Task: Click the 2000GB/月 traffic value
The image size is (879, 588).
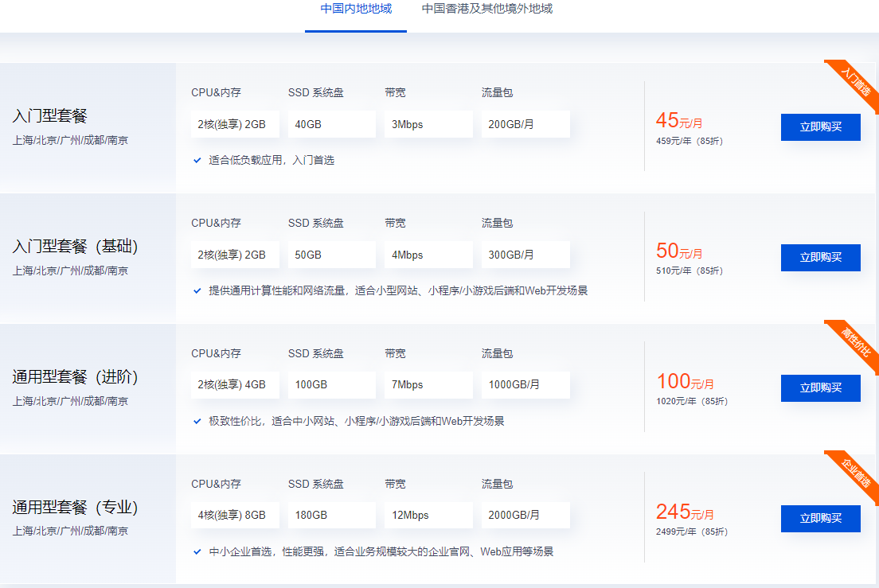Action: (525, 516)
